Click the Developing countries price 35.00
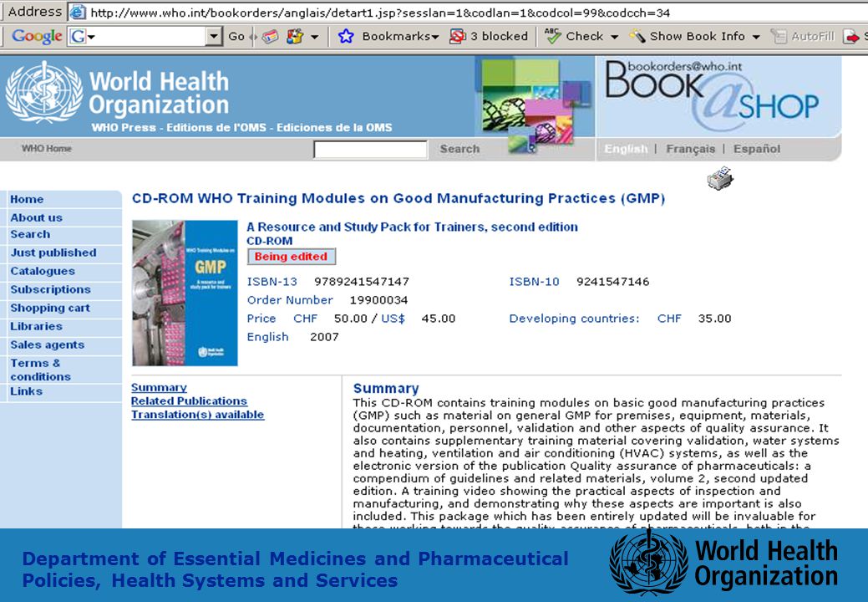 (714, 319)
